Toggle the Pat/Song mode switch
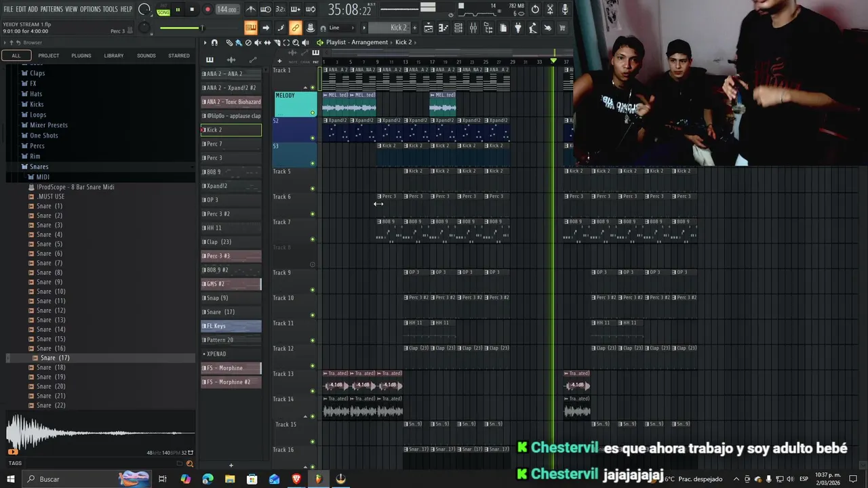 click(x=163, y=10)
